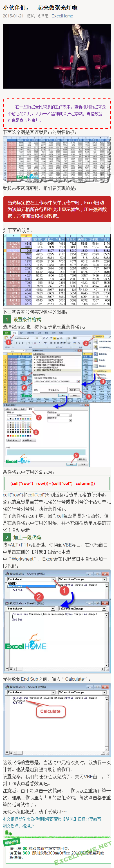Open SelectionChange dropdown in ExcelHome-logo code window
Image resolution: width=114 pixels, height=868 pixels.
tap(104, 609)
